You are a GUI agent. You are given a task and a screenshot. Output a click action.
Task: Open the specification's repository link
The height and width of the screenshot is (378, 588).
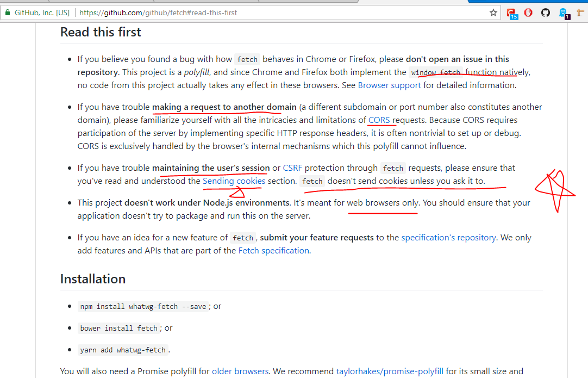pyautogui.click(x=448, y=238)
